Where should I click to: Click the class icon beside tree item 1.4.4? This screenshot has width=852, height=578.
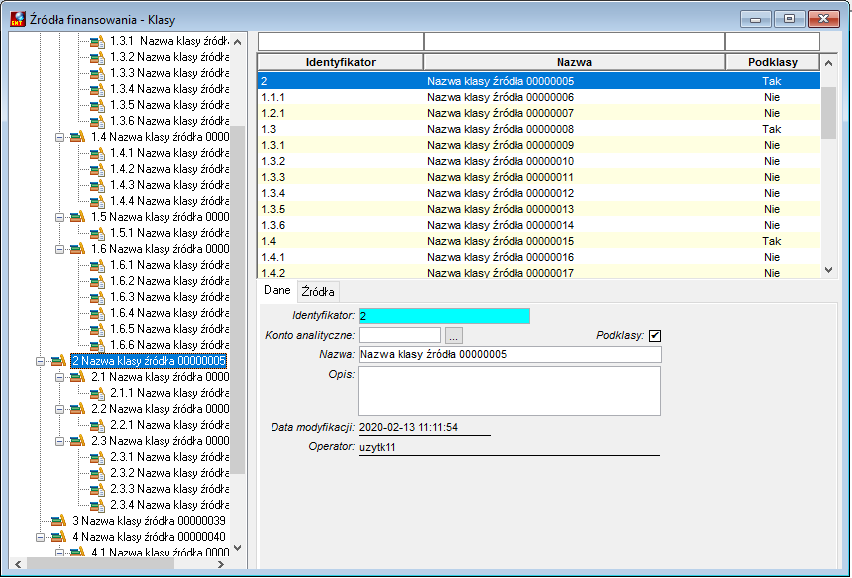[x=97, y=202]
